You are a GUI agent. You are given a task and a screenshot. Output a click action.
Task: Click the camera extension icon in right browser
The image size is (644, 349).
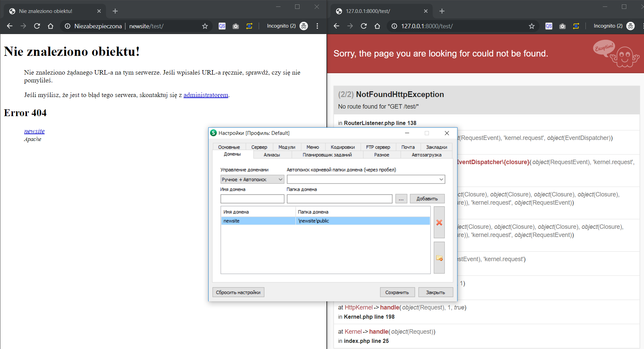(x=562, y=26)
